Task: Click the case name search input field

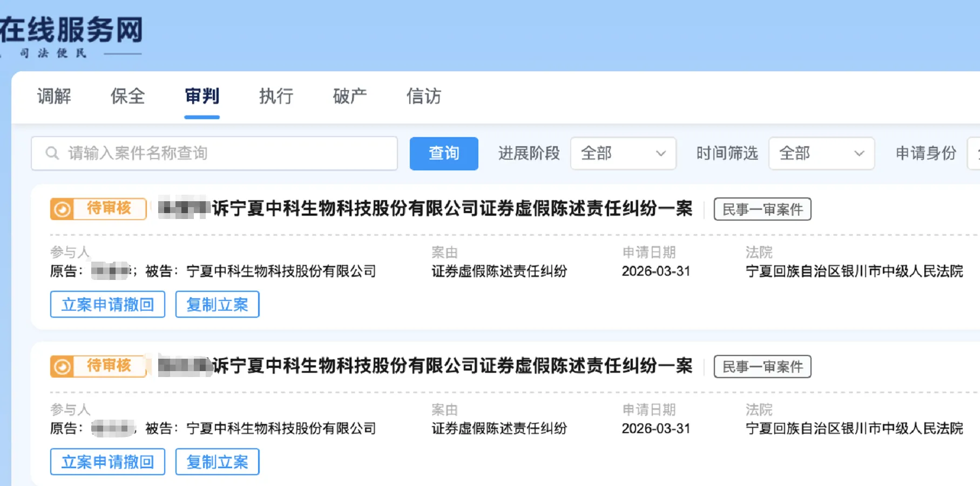Action: (216, 153)
